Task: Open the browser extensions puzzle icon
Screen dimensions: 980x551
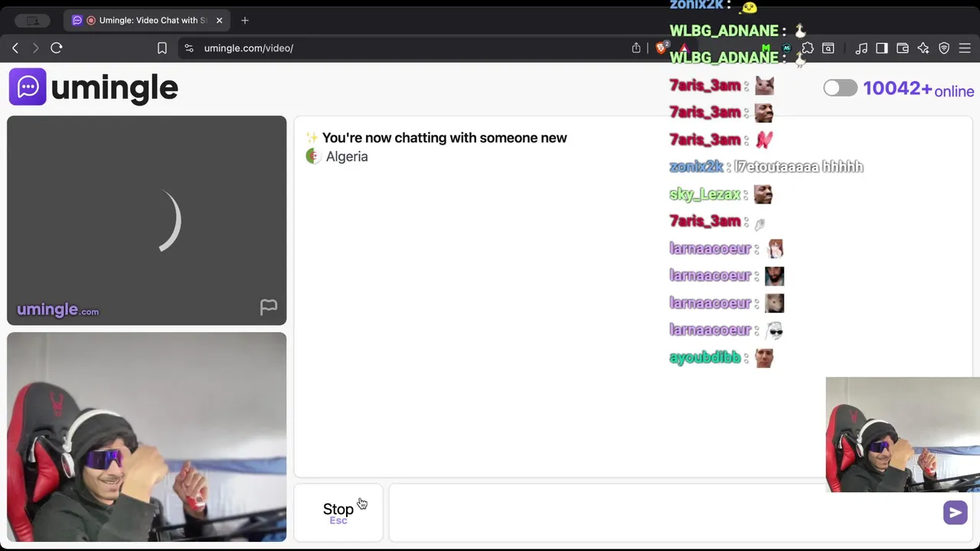Action: coord(808,48)
